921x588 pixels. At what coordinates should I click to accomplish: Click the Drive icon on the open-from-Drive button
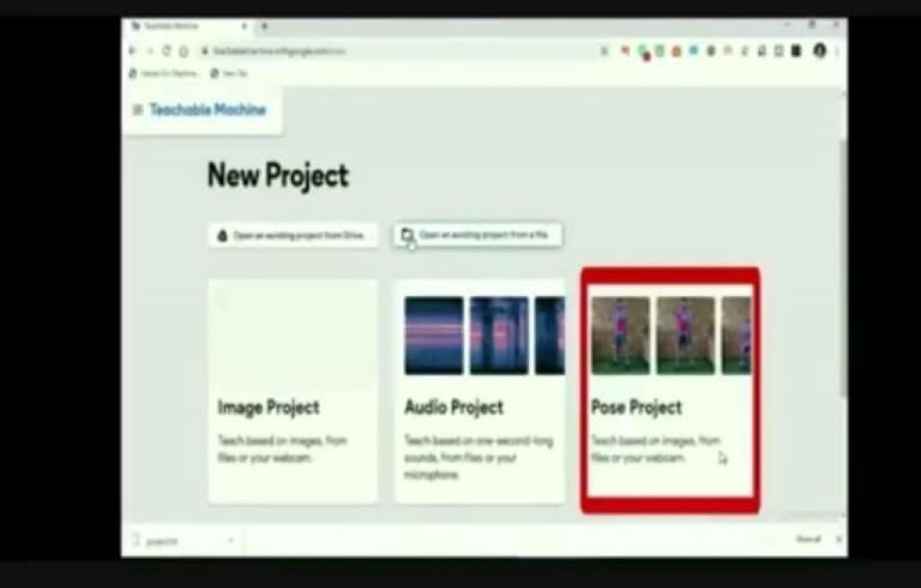pos(223,236)
